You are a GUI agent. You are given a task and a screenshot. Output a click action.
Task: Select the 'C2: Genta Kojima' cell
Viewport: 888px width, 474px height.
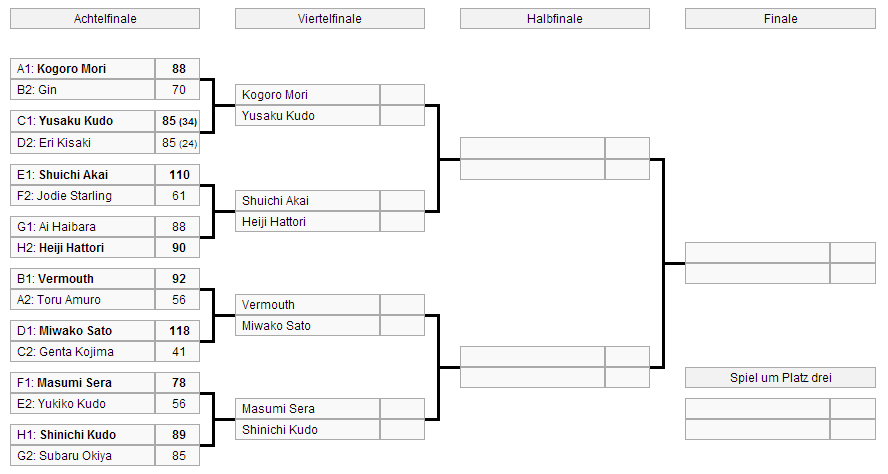[83, 352]
